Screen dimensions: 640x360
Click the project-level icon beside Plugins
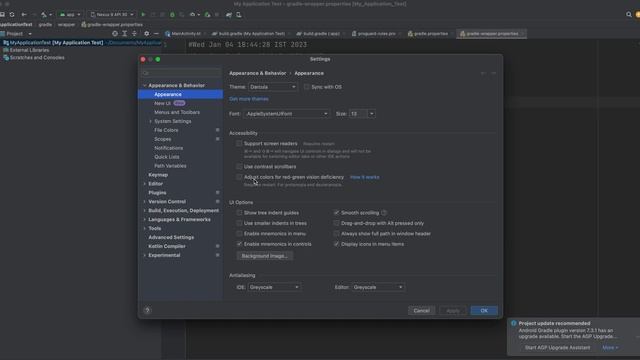tap(218, 193)
